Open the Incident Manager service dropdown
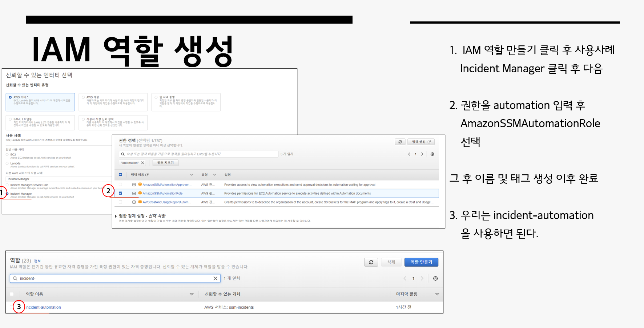This screenshot has height=328, width=644. pos(58,179)
